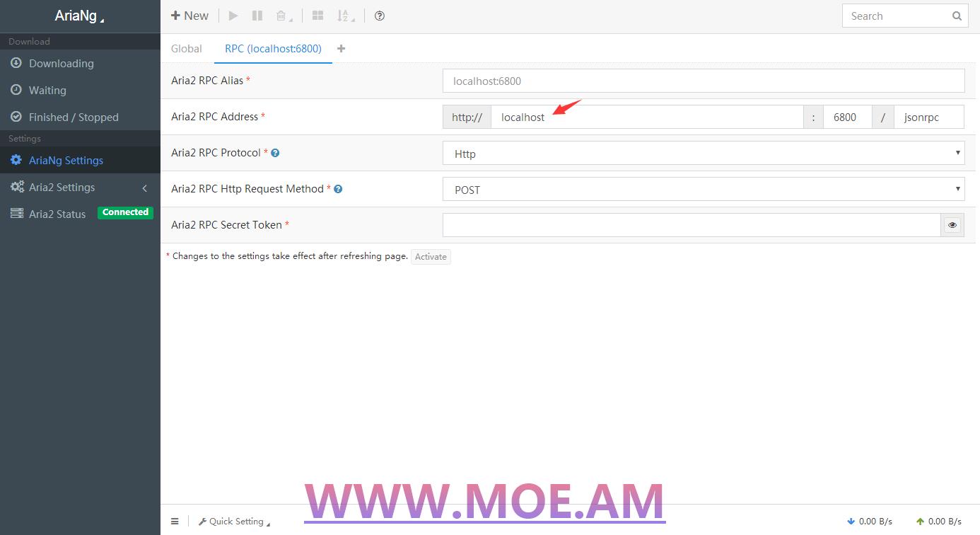The width and height of the screenshot is (980, 535).
Task: Click the Connected status badge
Action: click(125, 212)
